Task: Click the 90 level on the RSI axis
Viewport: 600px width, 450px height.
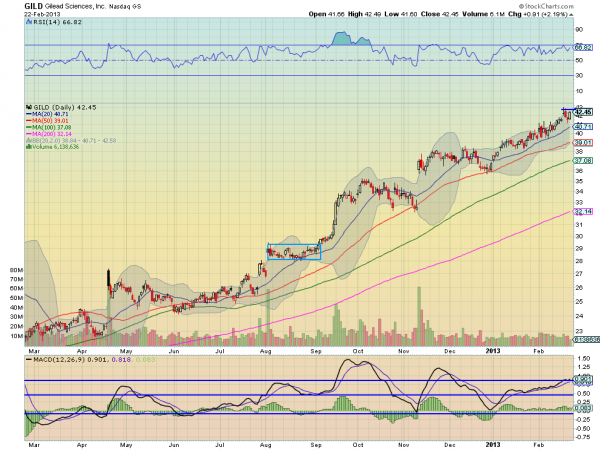Action: [x=579, y=29]
